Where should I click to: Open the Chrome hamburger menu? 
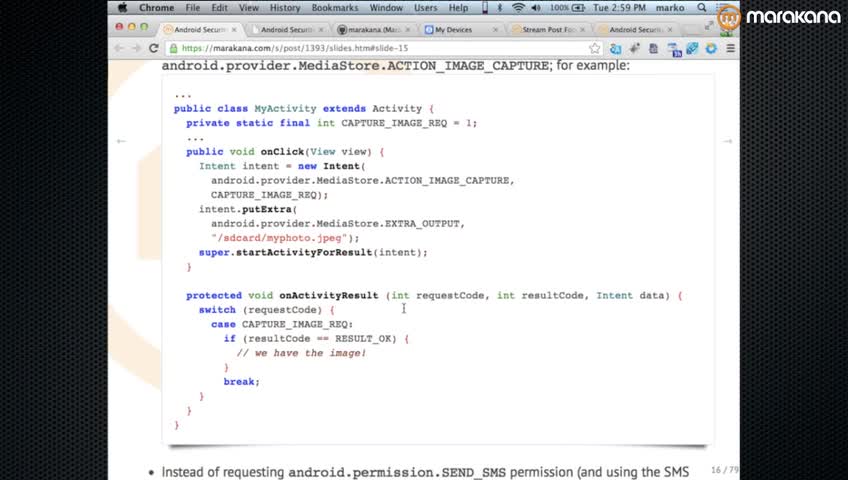click(731, 49)
